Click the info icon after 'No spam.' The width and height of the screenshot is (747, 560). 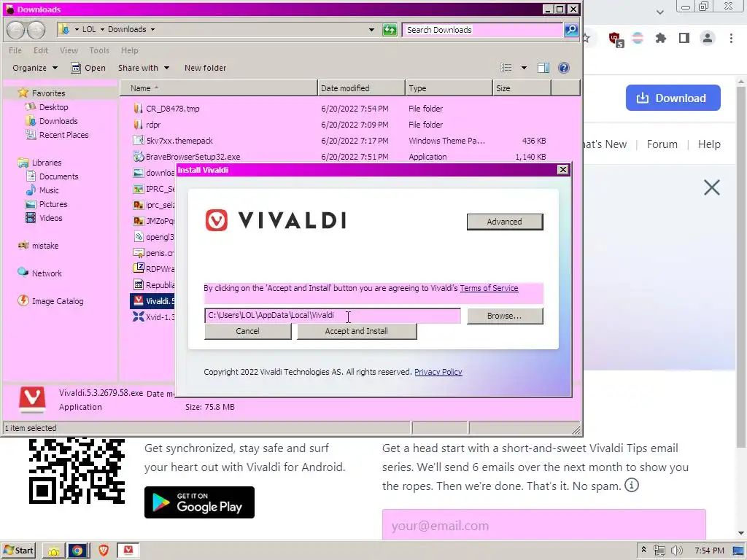point(632,486)
